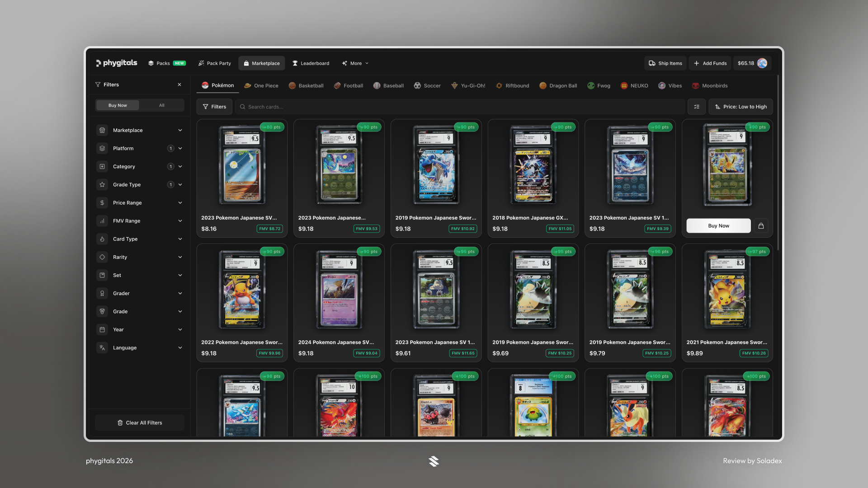Click the Price Range dollar icon
Viewport: 868px width, 488px height.
coord(102,203)
